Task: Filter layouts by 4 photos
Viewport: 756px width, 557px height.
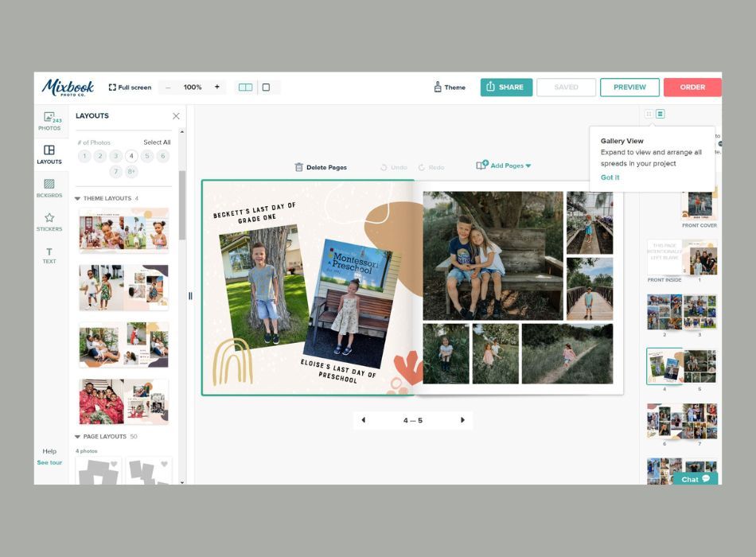Action: [131, 156]
